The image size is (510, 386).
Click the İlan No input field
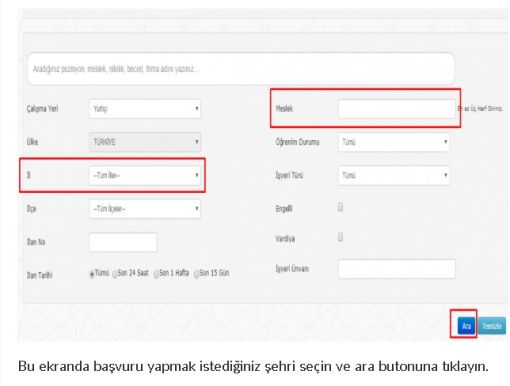click(x=123, y=242)
